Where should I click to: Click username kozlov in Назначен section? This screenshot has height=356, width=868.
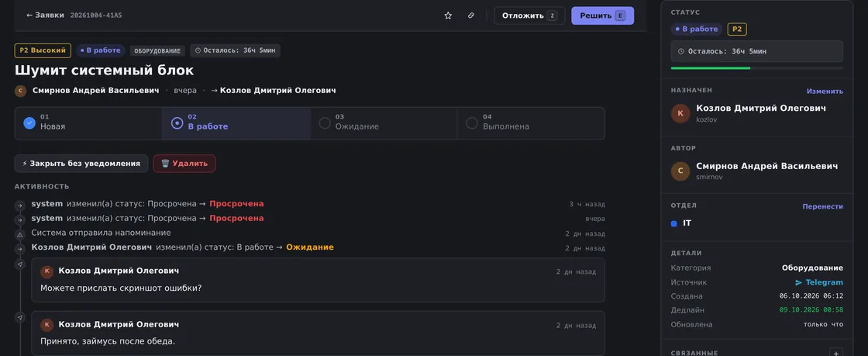pos(706,119)
